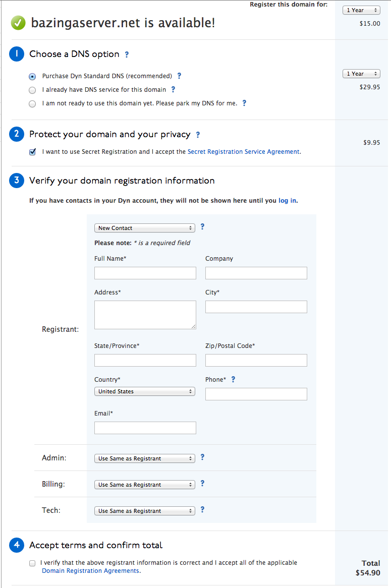Click the Full Name input field
391x588 pixels.
point(145,273)
